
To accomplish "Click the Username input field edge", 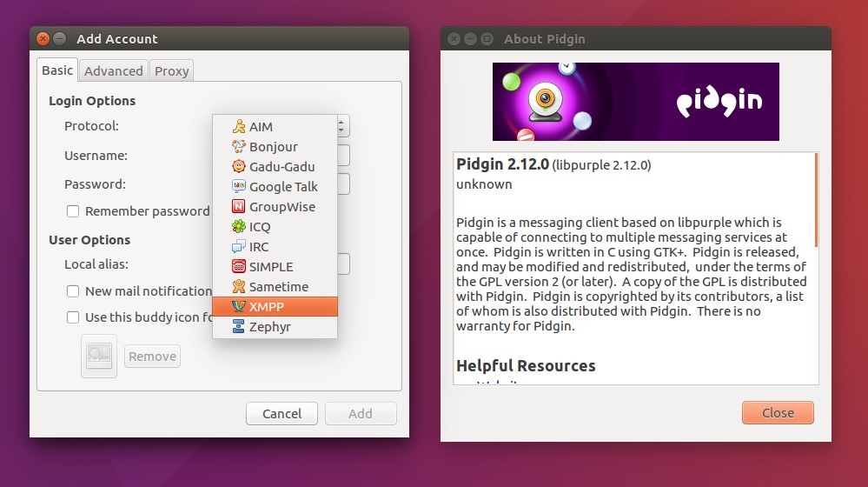I will (x=344, y=155).
